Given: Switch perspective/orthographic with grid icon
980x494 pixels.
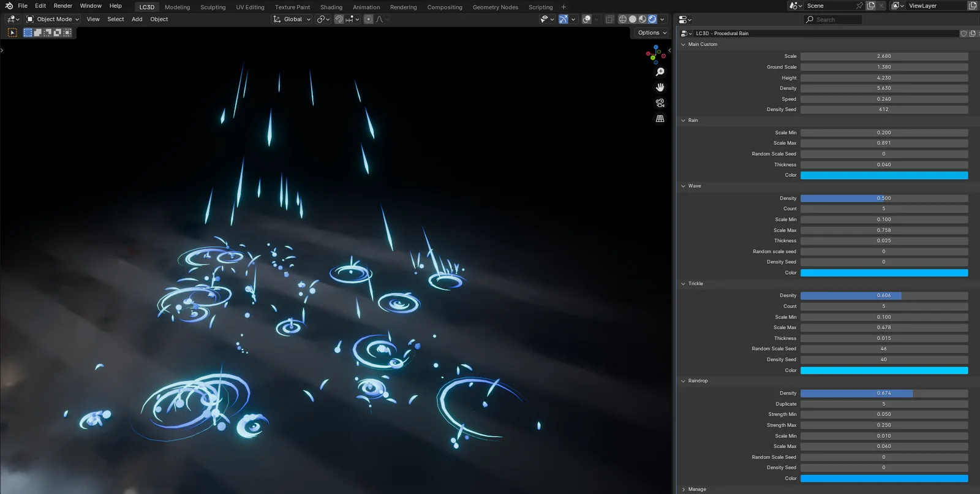Looking at the screenshot, I should (x=660, y=119).
